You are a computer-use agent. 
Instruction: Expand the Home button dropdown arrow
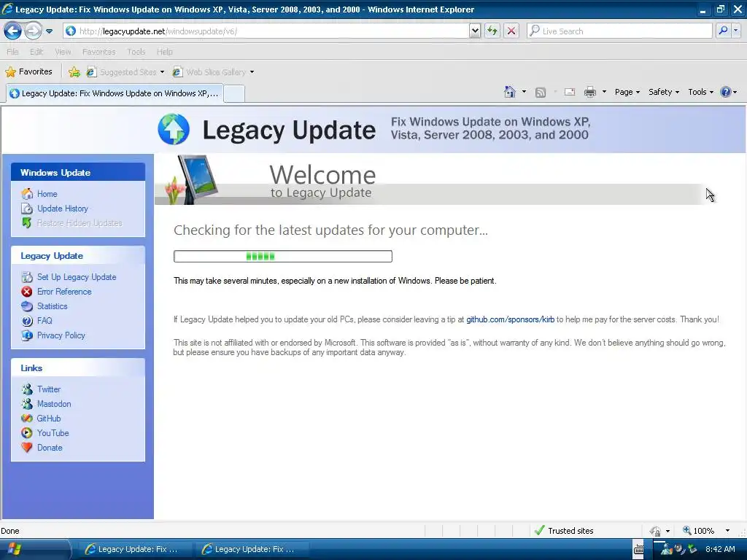[524, 92]
